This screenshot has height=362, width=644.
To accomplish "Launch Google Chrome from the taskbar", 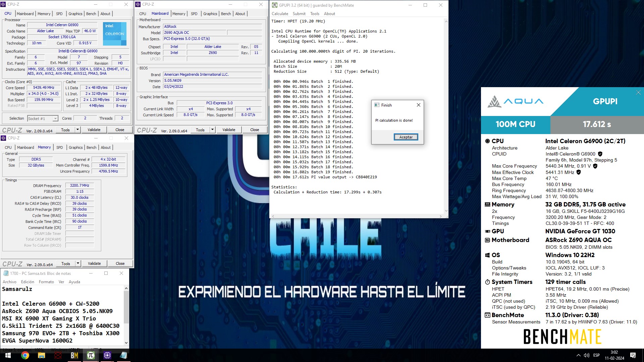I will pos(25,355).
